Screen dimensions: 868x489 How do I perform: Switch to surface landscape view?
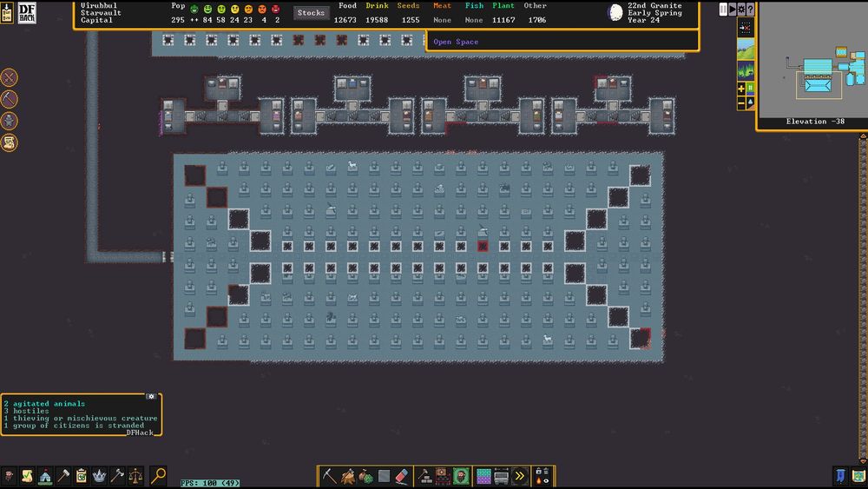[x=745, y=50]
